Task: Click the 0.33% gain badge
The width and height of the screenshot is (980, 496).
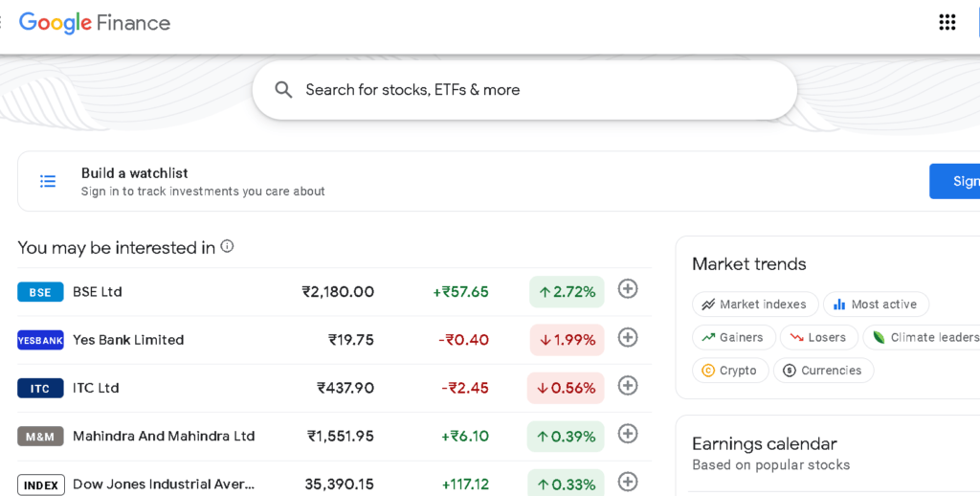Action: point(566,483)
